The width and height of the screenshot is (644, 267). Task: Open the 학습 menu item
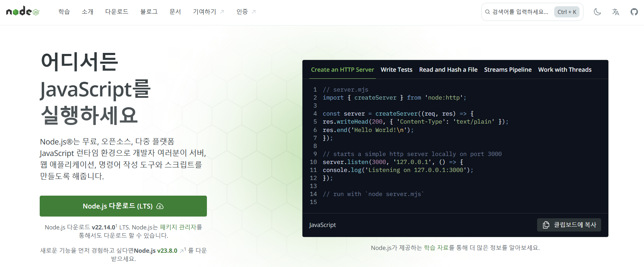[x=64, y=12]
